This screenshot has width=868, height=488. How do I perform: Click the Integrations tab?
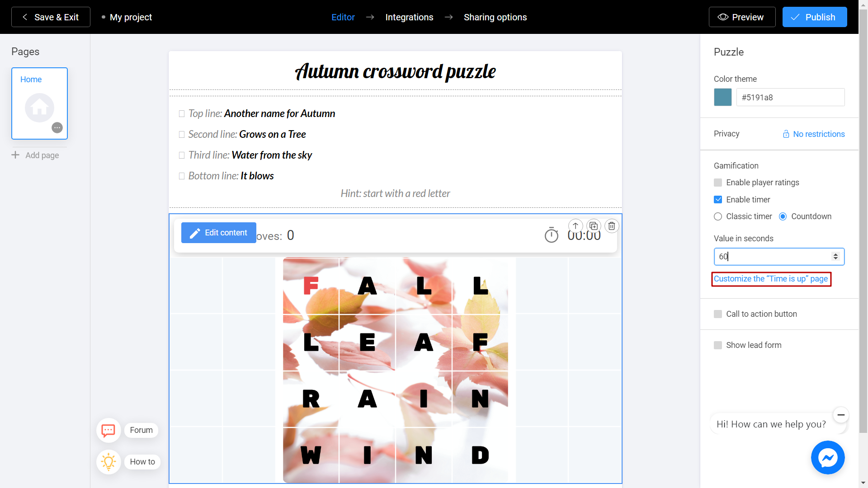click(410, 17)
